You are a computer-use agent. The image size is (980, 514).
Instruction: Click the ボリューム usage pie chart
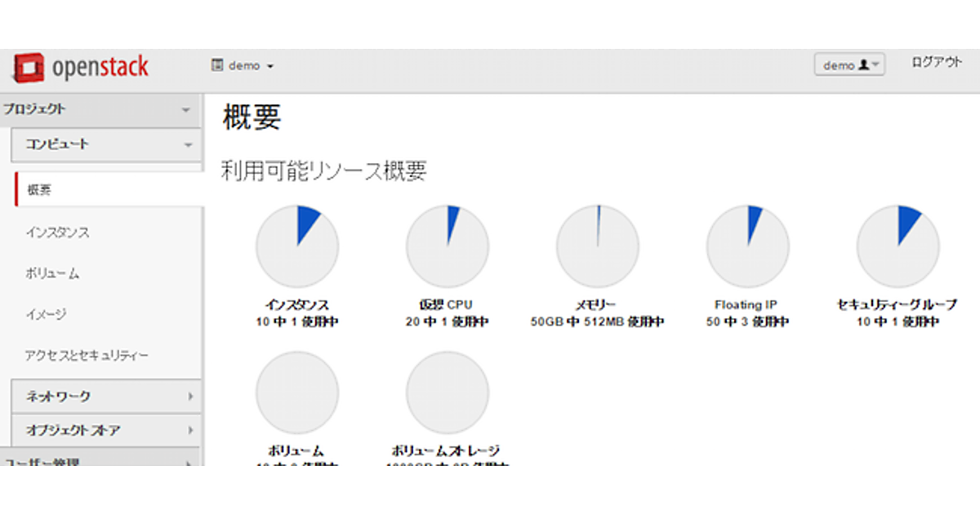pos(297,393)
